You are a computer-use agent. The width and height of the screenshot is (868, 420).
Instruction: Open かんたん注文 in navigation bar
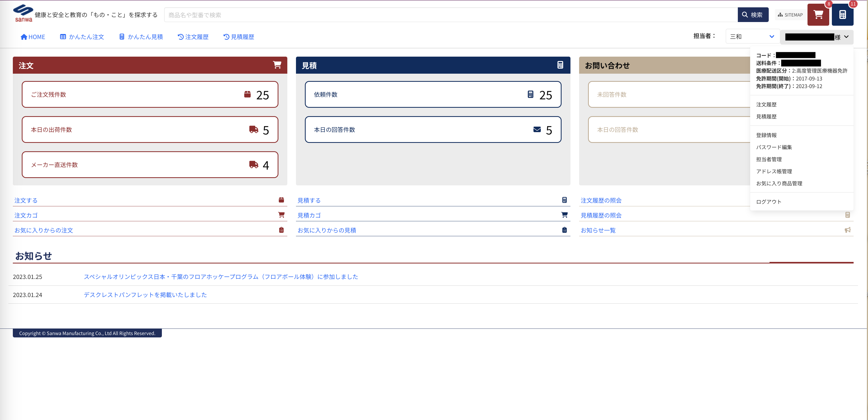(x=82, y=37)
